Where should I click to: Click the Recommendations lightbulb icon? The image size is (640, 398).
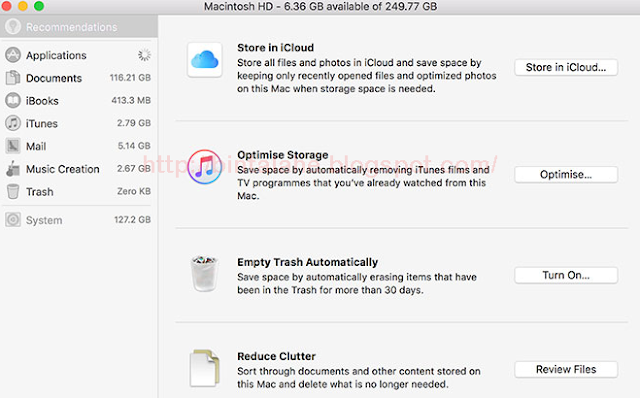pos(13,27)
